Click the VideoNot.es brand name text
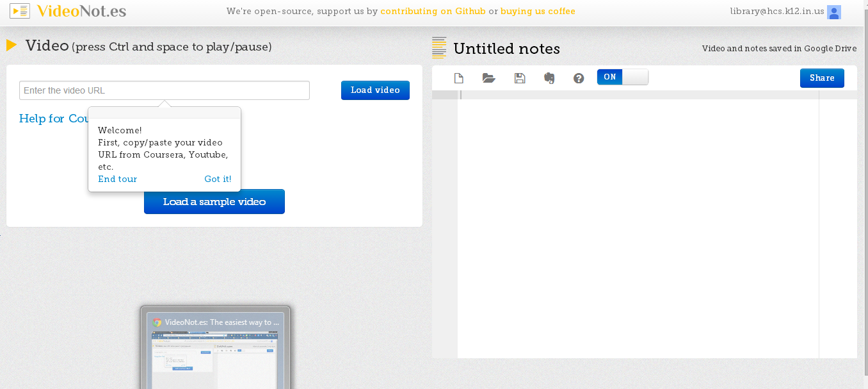Screen dimensions: 868x389 (x=81, y=11)
